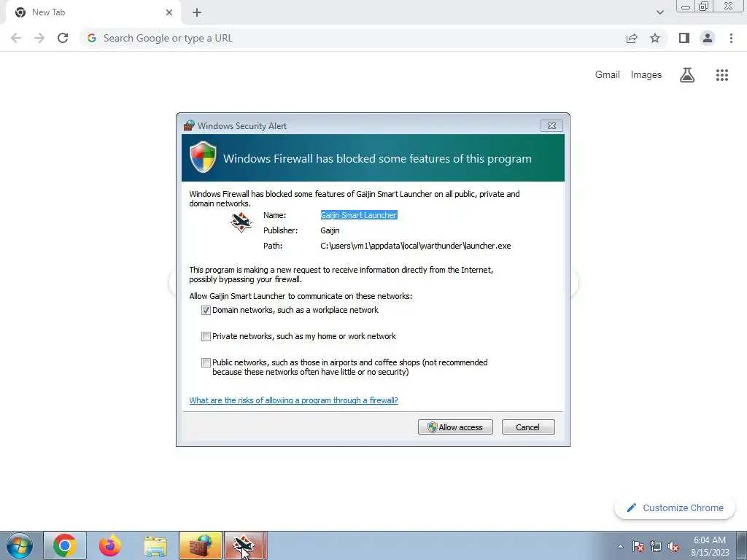747x560 pixels.
Task: Open Gmail link
Action: pos(607,75)
